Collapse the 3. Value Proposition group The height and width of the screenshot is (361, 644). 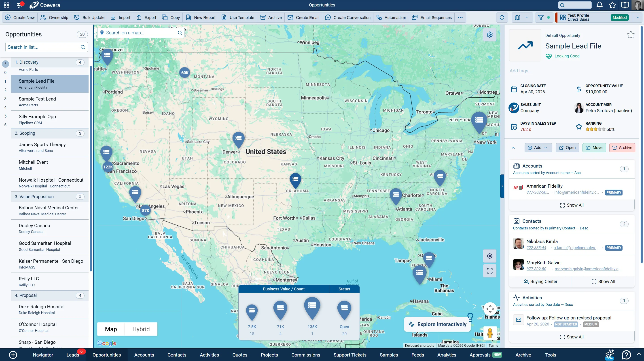[49, 197]
